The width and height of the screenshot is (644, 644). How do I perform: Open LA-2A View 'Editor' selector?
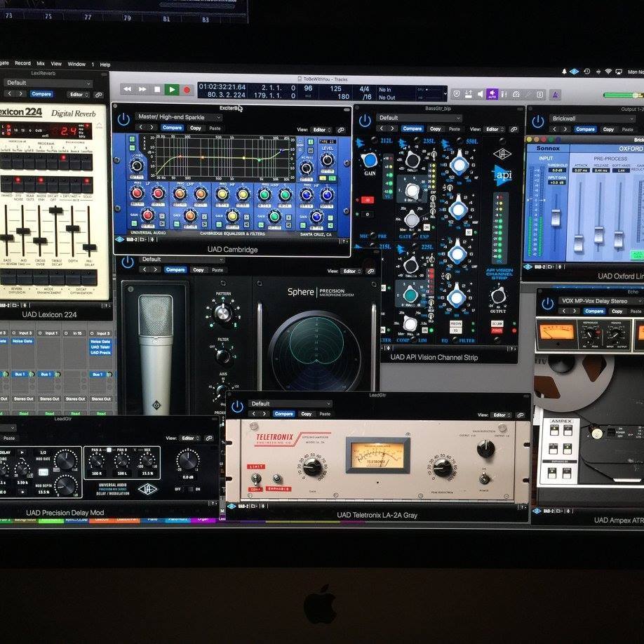[x=501, y=415]
